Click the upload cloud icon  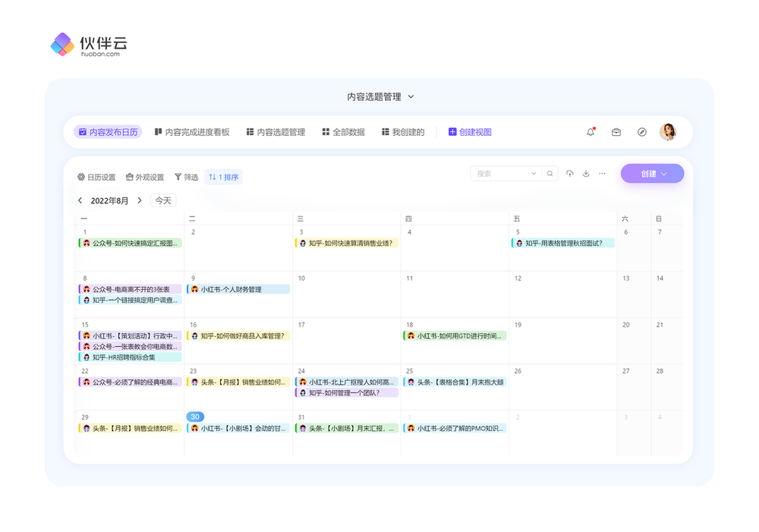pos(570,174)
